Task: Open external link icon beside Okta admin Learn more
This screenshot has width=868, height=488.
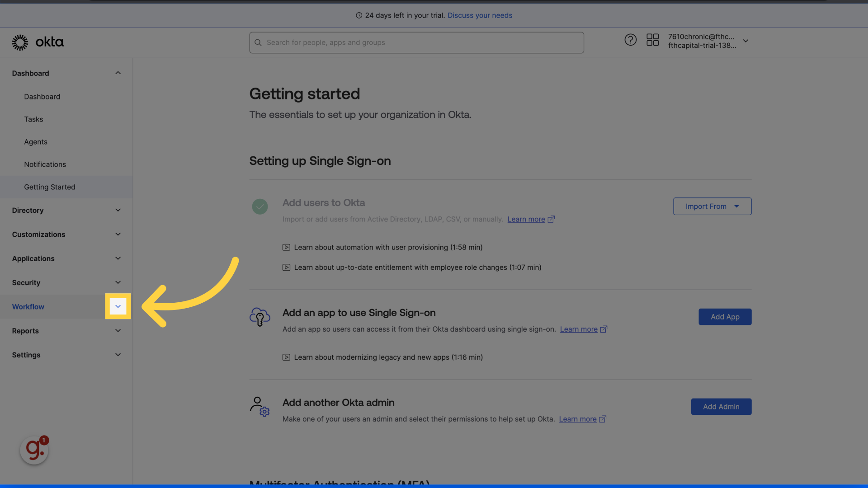Action: 603,419
